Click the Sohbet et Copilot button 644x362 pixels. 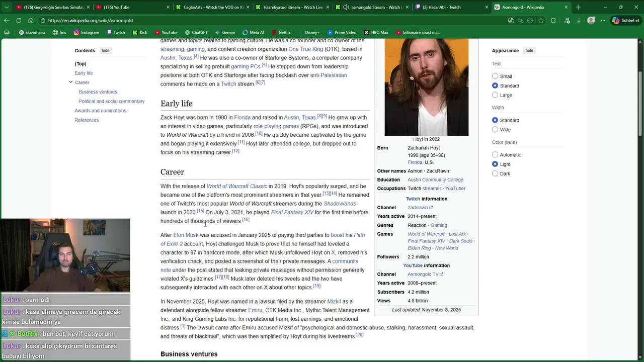tap(625, 20)
